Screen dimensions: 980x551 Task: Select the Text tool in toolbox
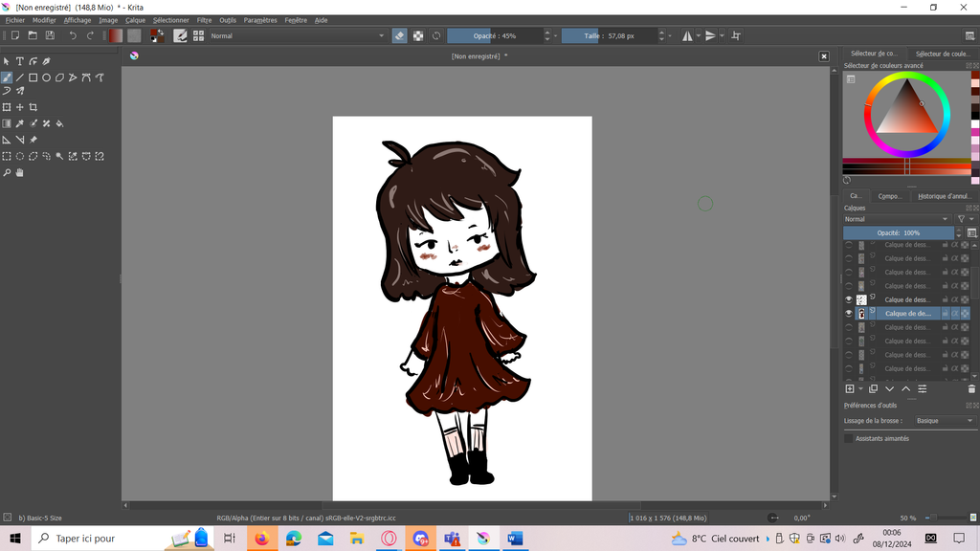point(19,61)
